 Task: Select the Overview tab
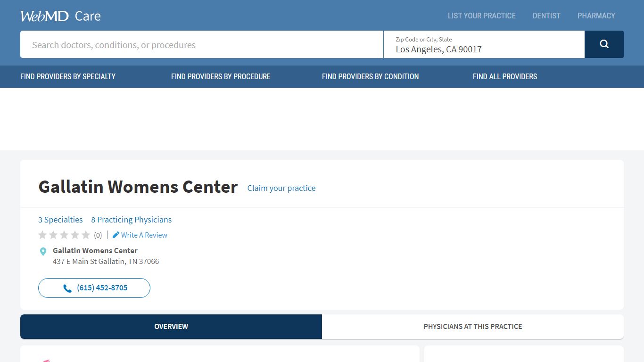click(171, 326)
